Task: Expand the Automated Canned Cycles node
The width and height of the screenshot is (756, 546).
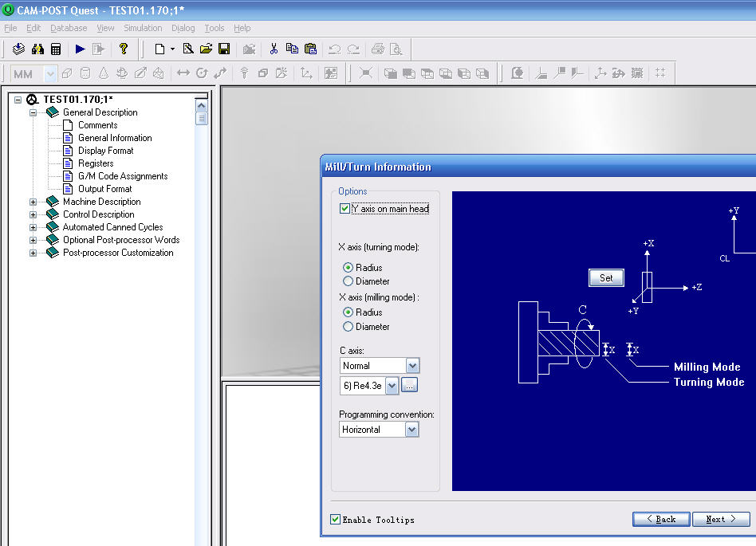Action: tap(33, 227)
